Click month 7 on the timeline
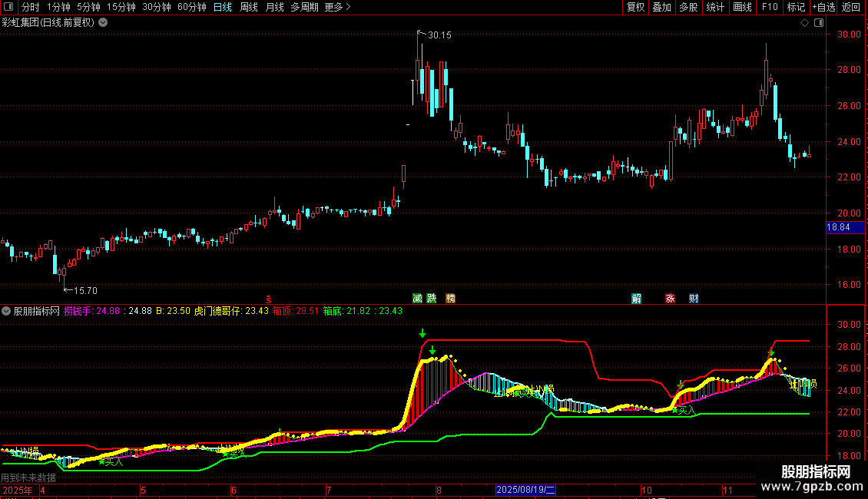The width and height of the screenshot is (868, 499). (329, 490)
